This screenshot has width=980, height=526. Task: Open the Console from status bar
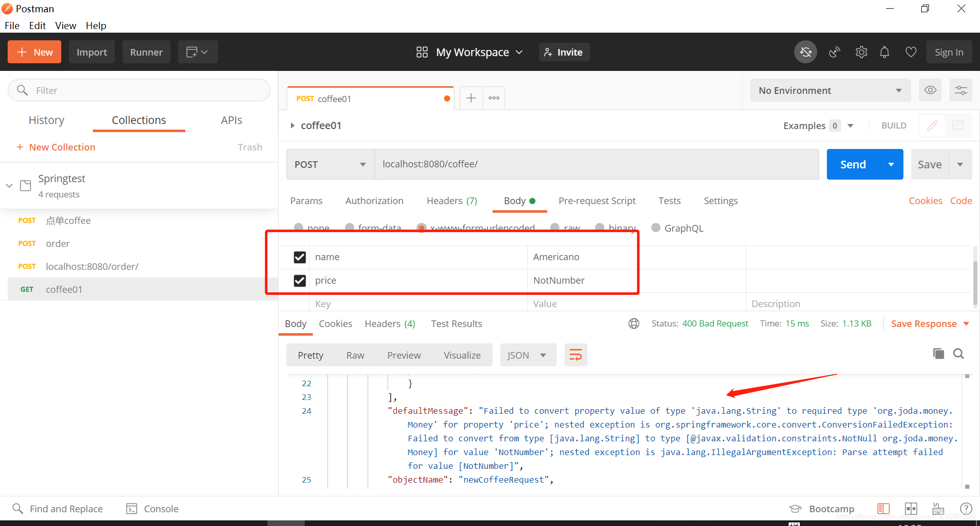pyautogui.click(x=152, y=509)
